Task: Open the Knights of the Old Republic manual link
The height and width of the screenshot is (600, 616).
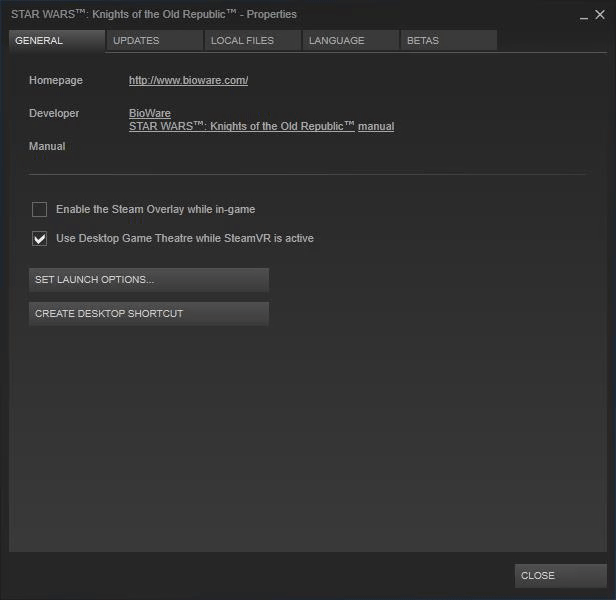Action: point(261,126)
